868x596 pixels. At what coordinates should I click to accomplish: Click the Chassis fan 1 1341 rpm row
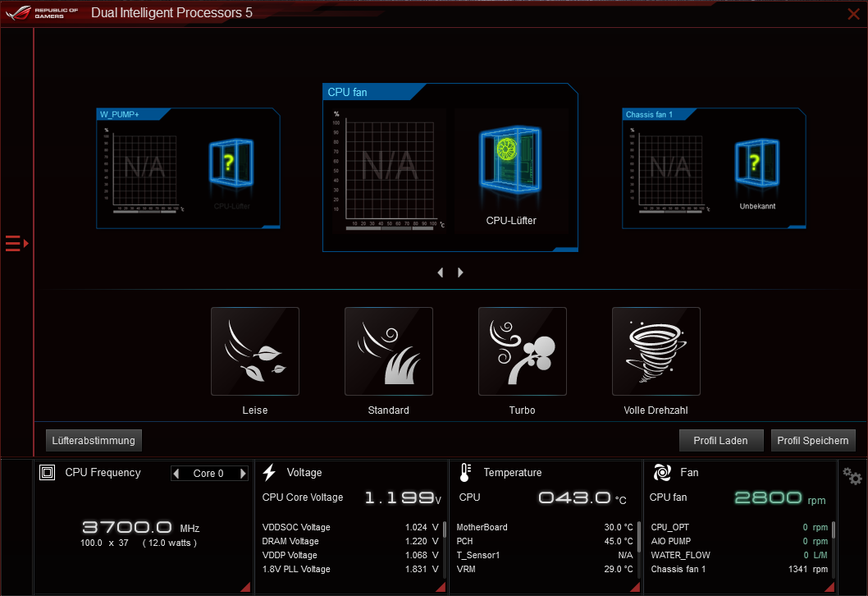tap(739, 569)
